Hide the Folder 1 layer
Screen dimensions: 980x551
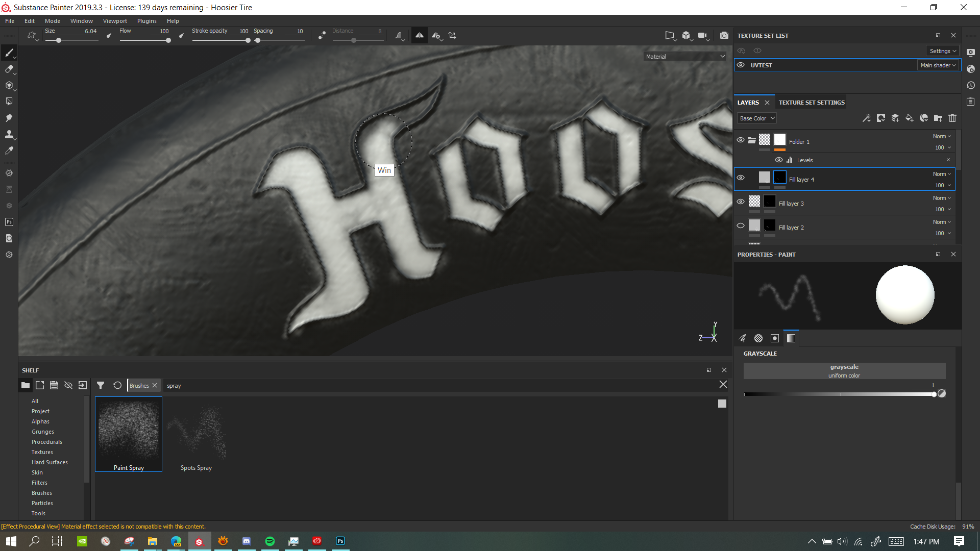[741, 140]
